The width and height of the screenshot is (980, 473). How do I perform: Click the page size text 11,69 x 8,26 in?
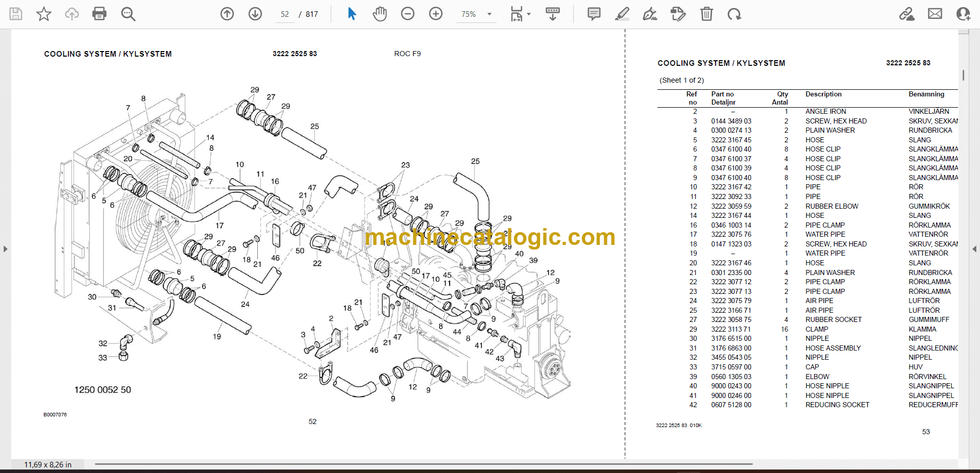(48, 465)
